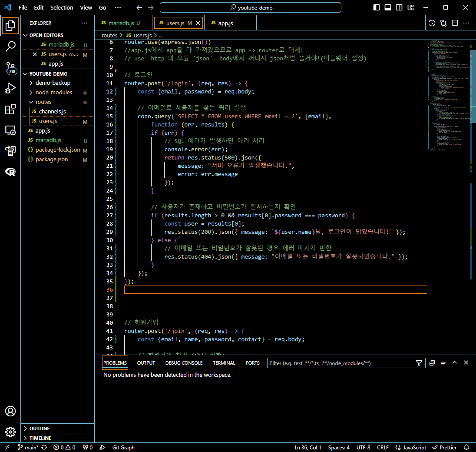Screen dimensions: 476x452
Task: Close the users.js tab
Action: pos(198,23)
